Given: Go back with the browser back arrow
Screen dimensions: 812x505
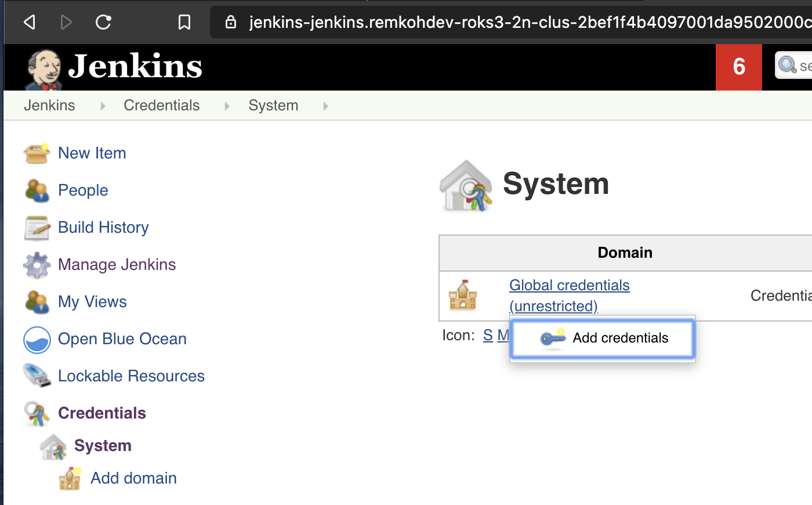Looking at the screenshot, I should pyautogui.click(x=30, y=22).
